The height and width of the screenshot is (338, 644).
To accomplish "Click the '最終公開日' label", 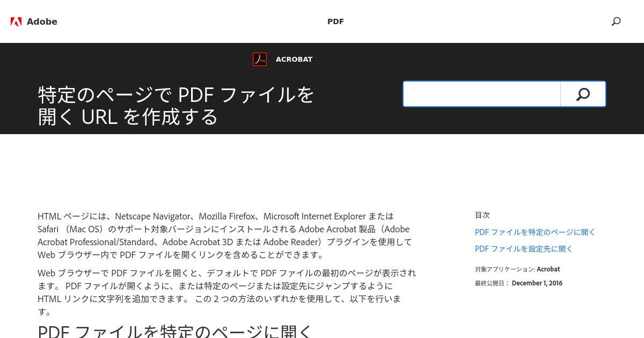I will (x=492, y=283).
